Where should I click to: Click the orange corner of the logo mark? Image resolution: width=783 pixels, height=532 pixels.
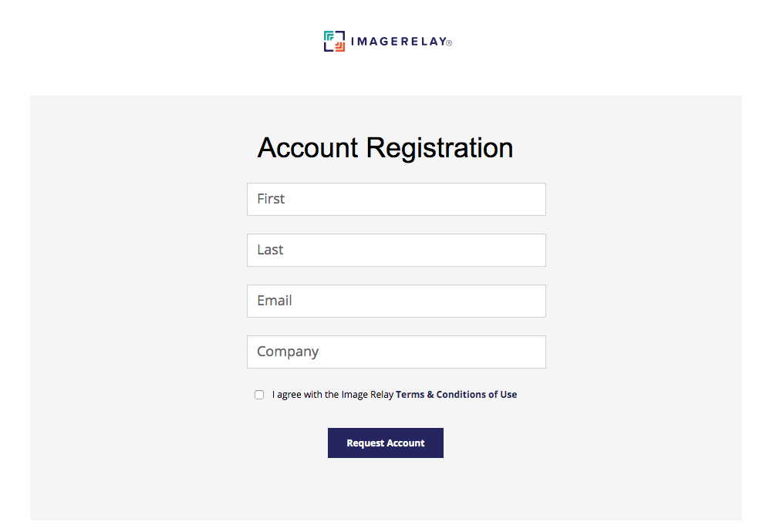(x=340, y=47)
